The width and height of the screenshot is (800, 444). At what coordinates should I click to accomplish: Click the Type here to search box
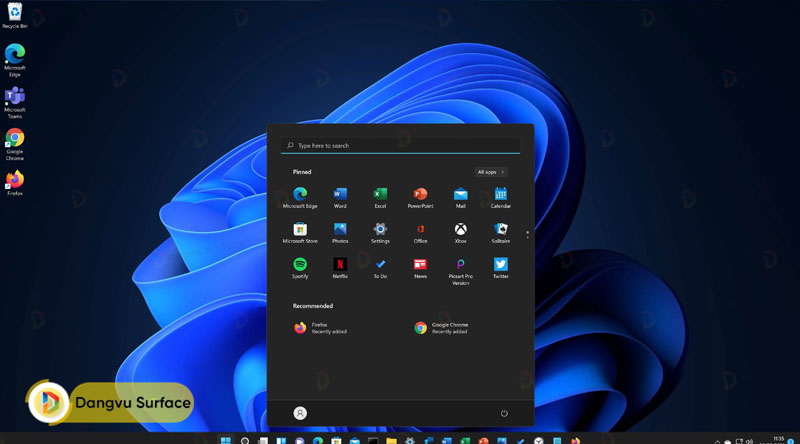tap(400, 145)
